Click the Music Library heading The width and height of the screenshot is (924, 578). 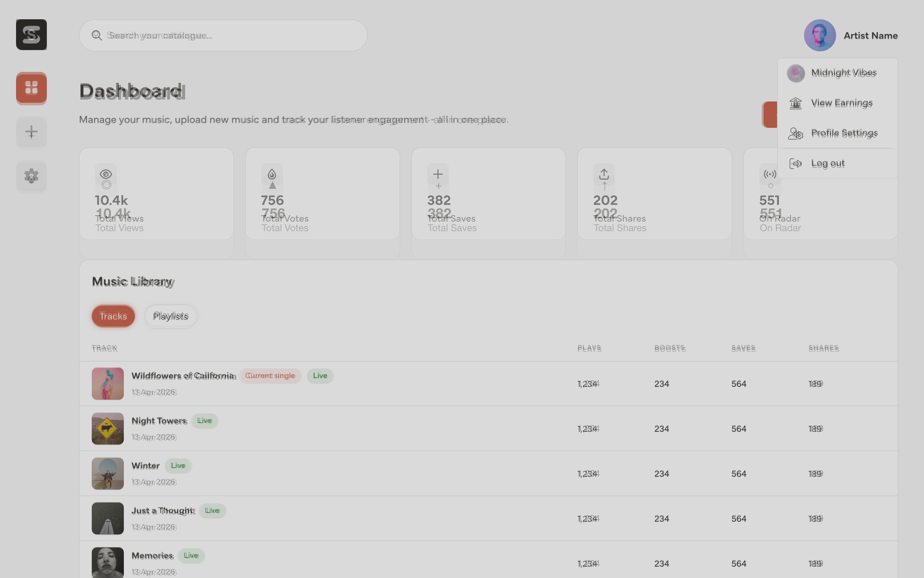point(133,282)
